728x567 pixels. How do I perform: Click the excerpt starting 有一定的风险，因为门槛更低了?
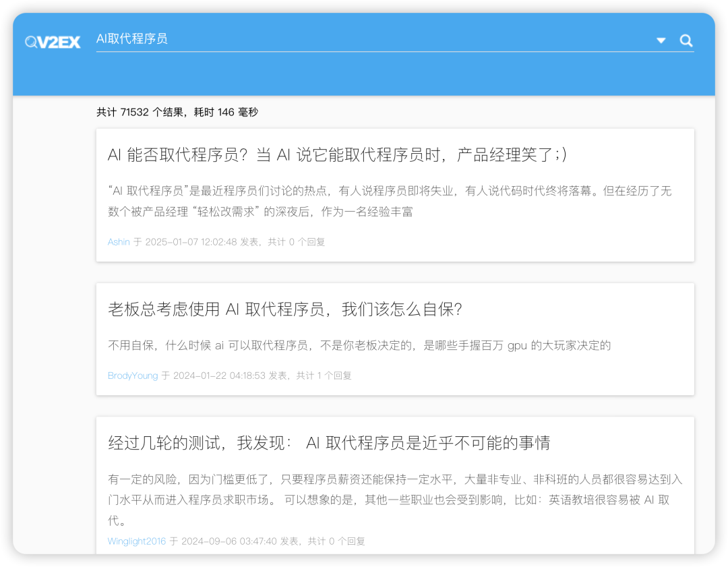(394, 500)
